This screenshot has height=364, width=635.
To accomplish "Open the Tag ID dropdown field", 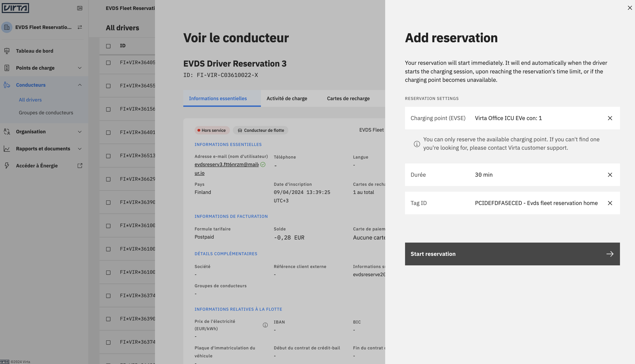I will click(x=512, y=203).
